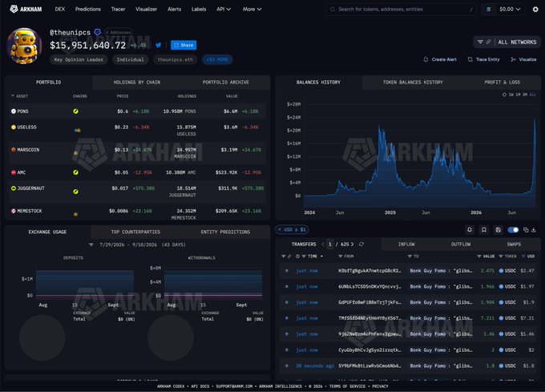This screenshot has height=392, width=545.
Task: Click the JUGGERNAUT token icon
Action: point(14,188)
